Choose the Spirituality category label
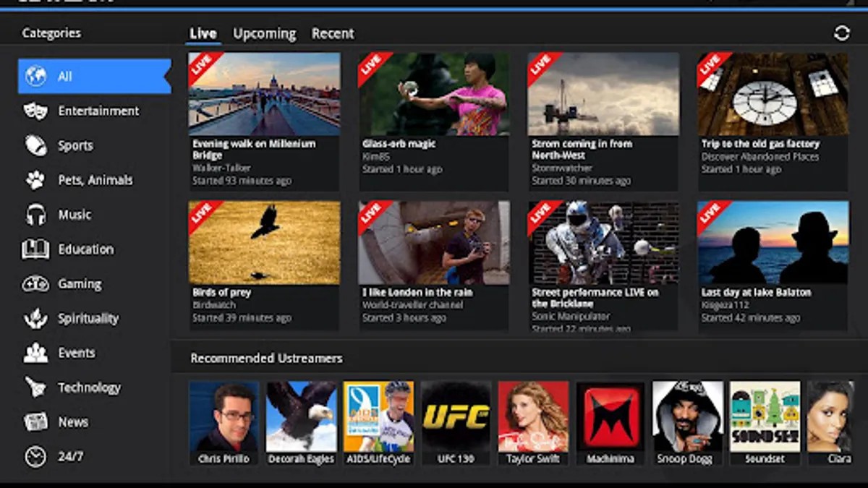The image size is (868, 488). [88, 319]
